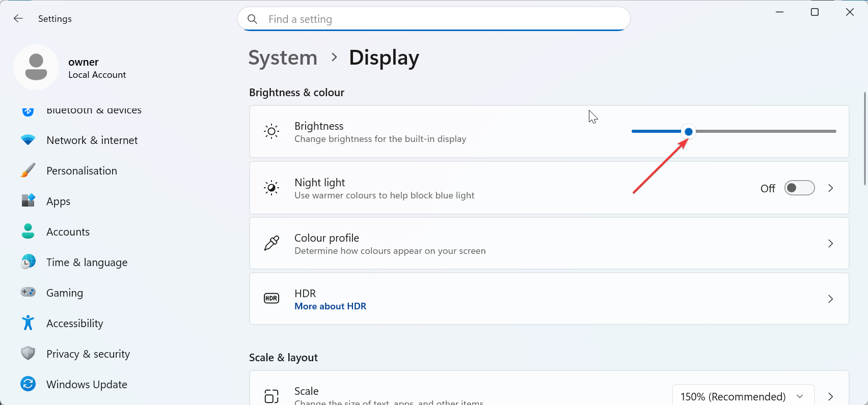Expand Night light settings chevron

831,188
